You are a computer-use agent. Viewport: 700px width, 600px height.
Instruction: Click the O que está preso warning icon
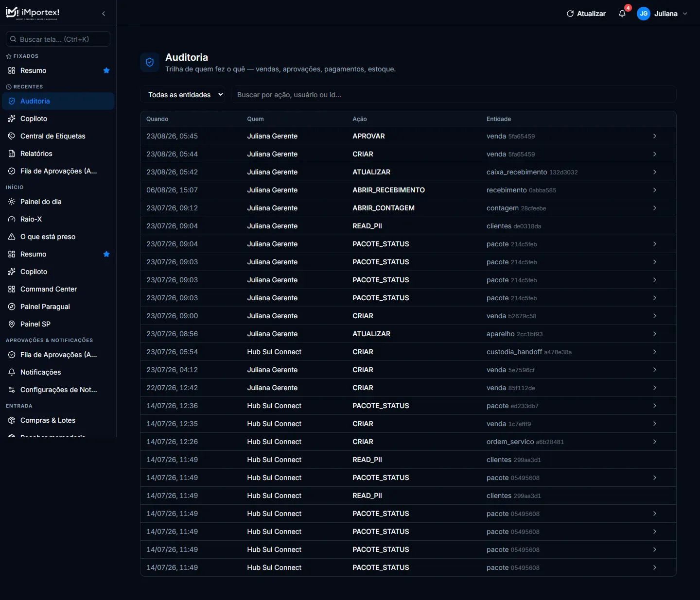(x=12, y=237)
